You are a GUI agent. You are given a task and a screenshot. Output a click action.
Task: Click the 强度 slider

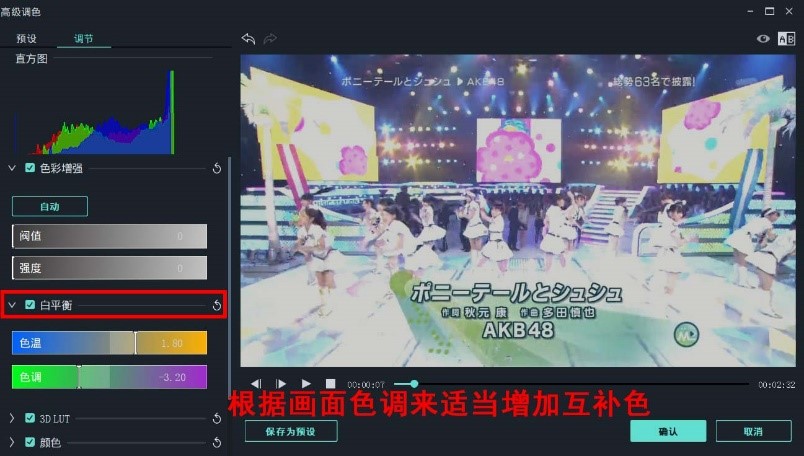(x=110, y=268)
